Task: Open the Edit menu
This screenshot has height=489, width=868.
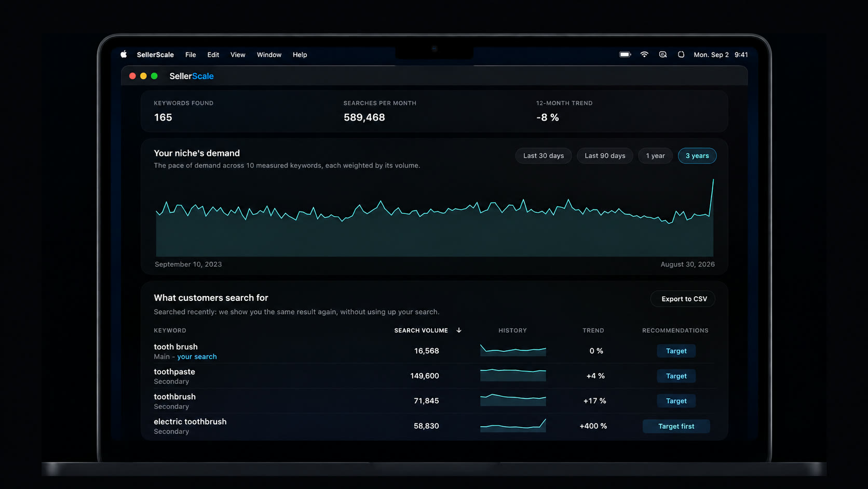Action: [213, 55]
